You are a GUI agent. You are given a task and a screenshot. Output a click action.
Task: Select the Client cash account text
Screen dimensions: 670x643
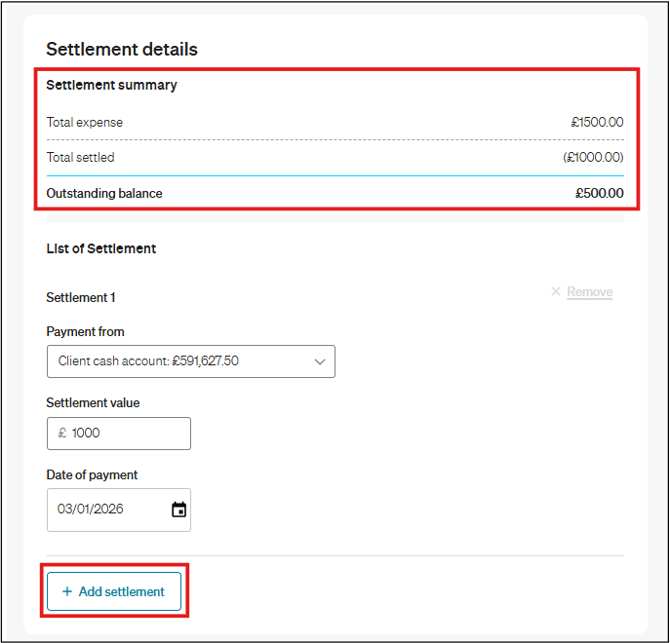(x=148, y=362)
